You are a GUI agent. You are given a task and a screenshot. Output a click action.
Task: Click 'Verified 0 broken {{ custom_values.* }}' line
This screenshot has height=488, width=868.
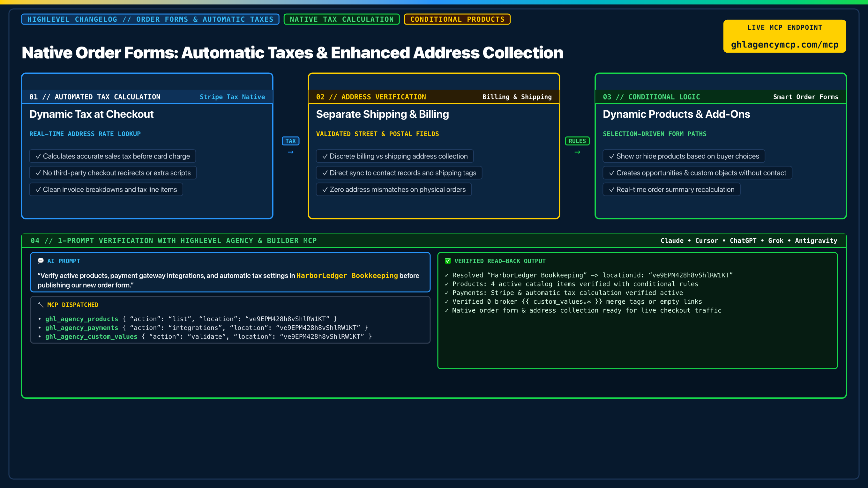(573, 301)
